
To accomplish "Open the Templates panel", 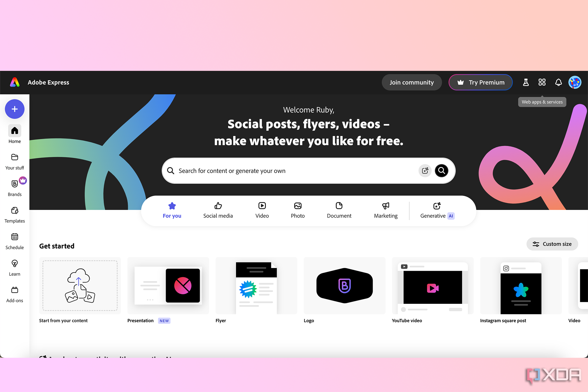I will click(15, 214).
